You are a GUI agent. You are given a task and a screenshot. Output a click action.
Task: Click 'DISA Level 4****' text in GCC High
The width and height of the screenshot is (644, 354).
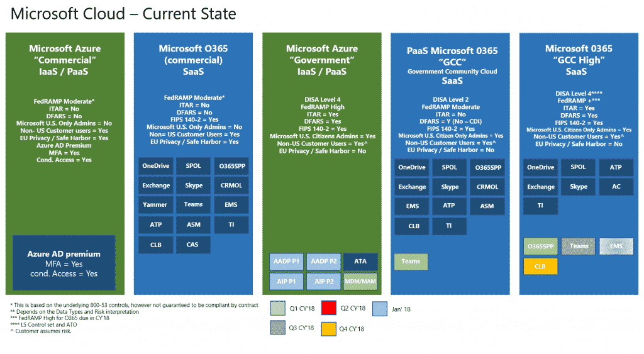tap(579, 94)
